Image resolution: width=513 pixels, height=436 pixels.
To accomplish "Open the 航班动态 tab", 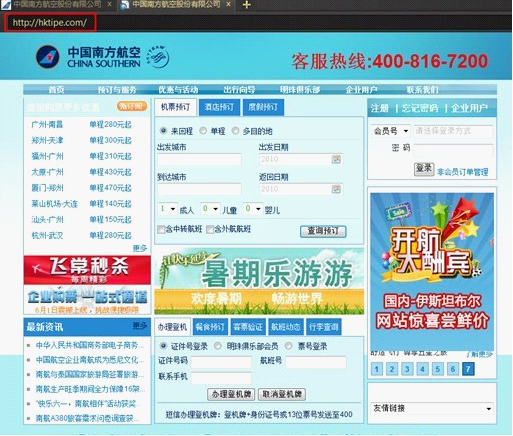I will tap(285, 327).
